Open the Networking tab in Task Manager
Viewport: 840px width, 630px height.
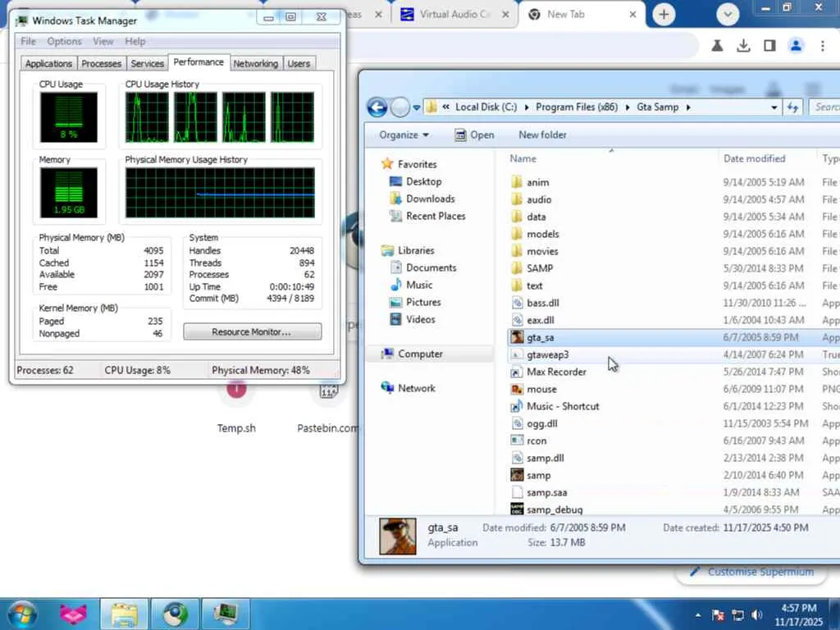256,63
